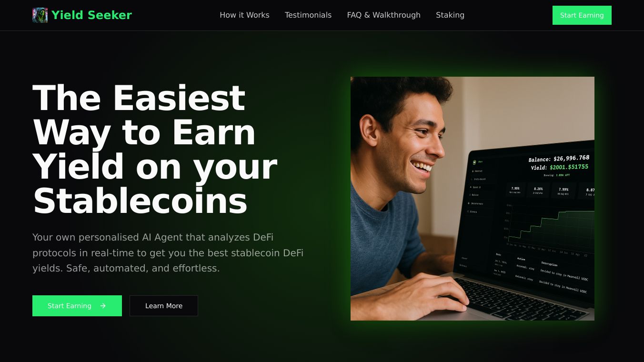Viewport: 644px width, 362px height.
Task: Click the header Start Earning button
Action: tap(582, 15)
